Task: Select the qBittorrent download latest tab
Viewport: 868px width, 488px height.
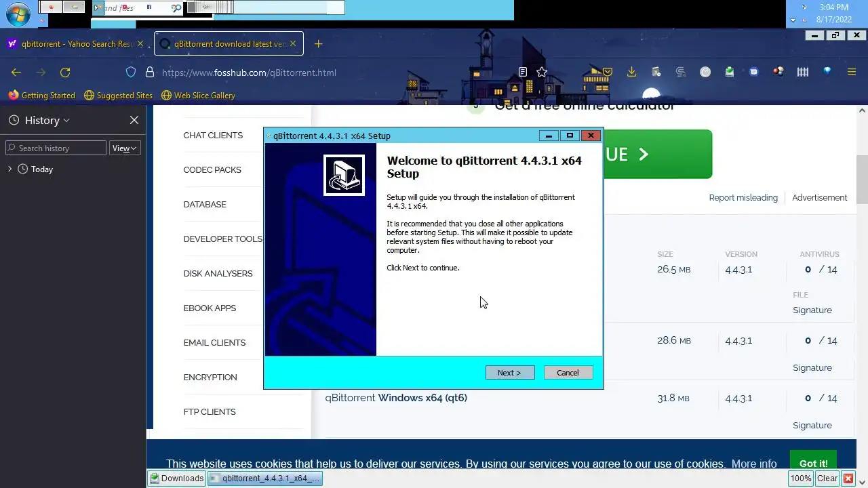Action: pyautogui.click(x=229, y=44)
